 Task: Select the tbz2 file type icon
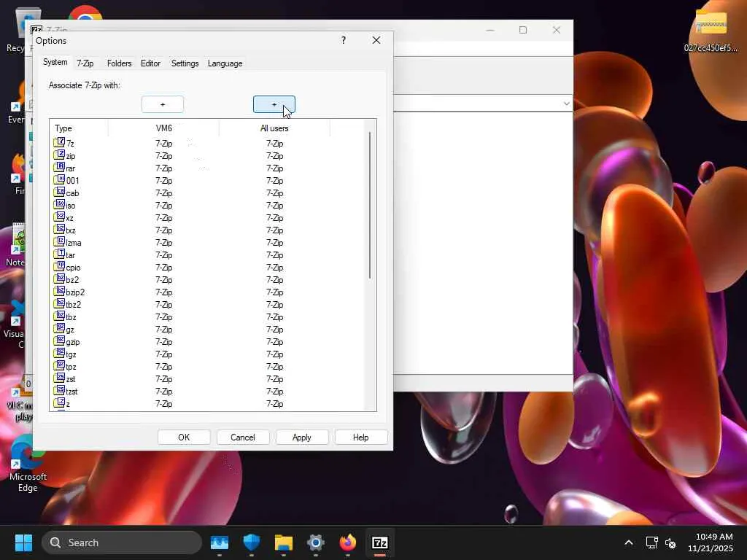click(59, 304)
